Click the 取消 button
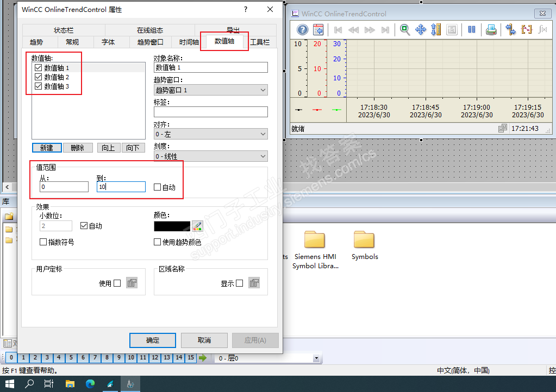Image resolution: width=556 pixels, height=392 pixels. point(204,340)
